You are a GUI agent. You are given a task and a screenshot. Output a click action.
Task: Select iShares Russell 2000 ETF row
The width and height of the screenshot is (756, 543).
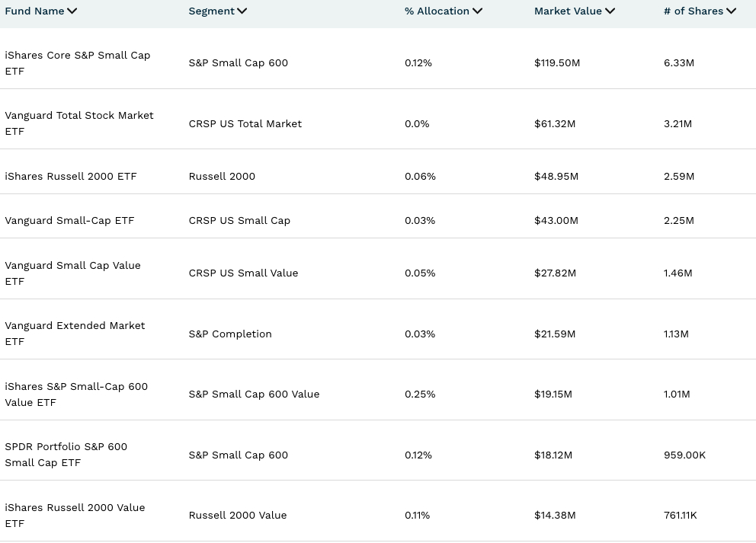click(x=71, y=176)
